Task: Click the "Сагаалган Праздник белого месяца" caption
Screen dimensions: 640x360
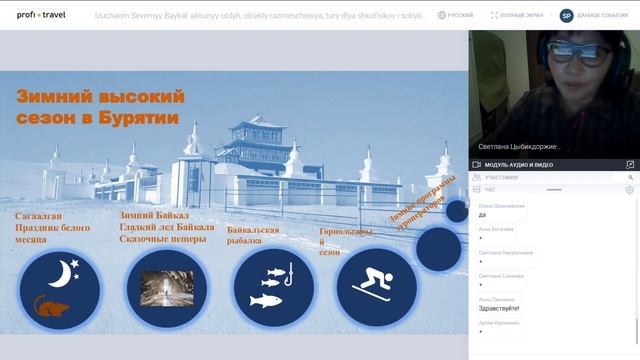Action: coord(52,227)
